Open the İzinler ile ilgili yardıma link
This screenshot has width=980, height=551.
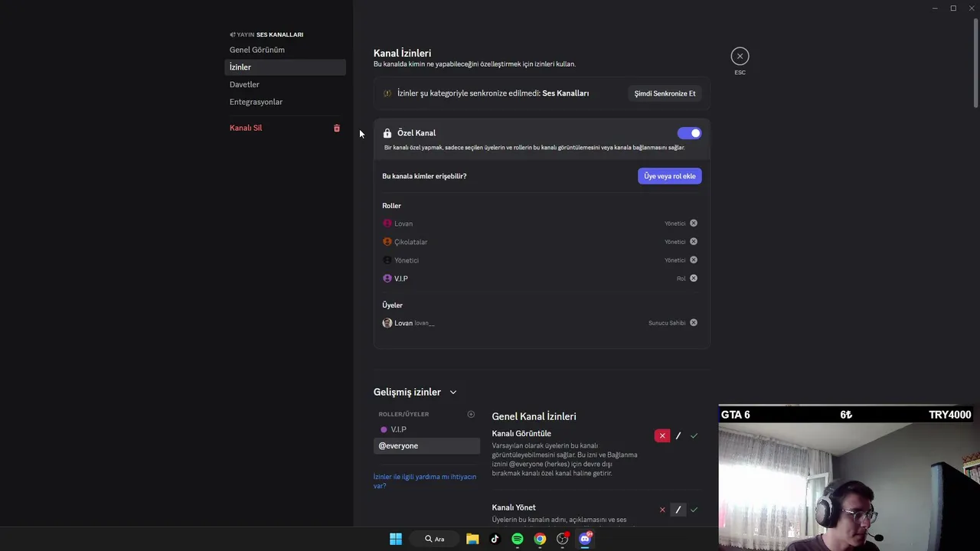point(425,481)
